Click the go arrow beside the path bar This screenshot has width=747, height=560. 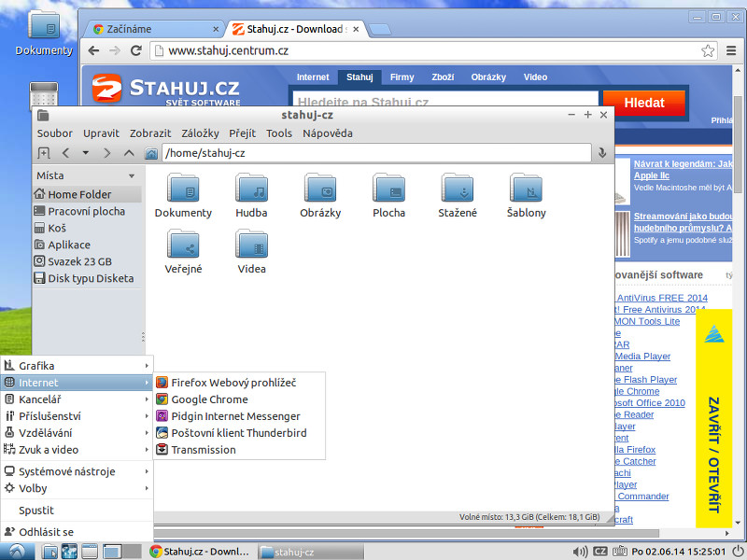click(602, 153)
